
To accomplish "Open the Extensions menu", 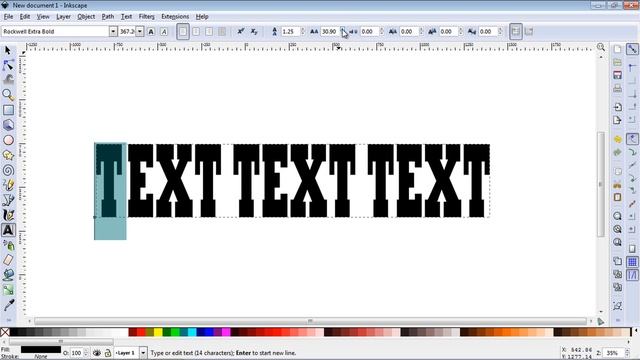I will coord(175,17).
